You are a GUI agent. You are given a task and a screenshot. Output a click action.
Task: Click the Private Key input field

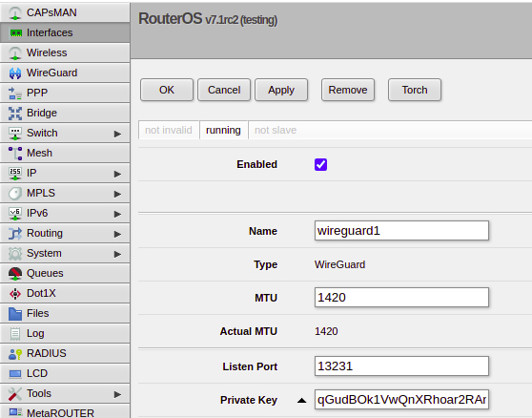pos(401,399)
